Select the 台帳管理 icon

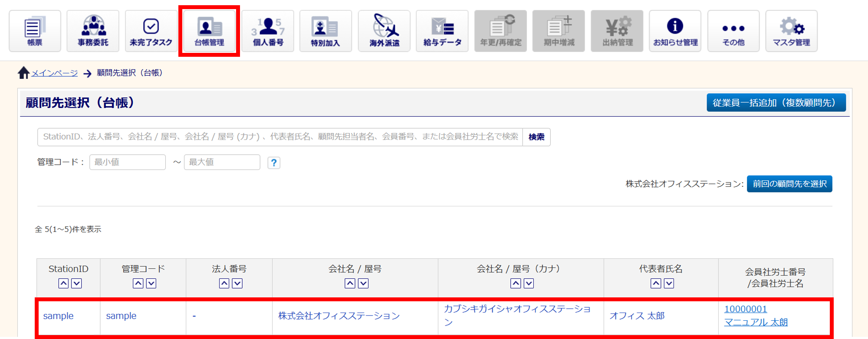pyautogui.click(x=209, y=31)
